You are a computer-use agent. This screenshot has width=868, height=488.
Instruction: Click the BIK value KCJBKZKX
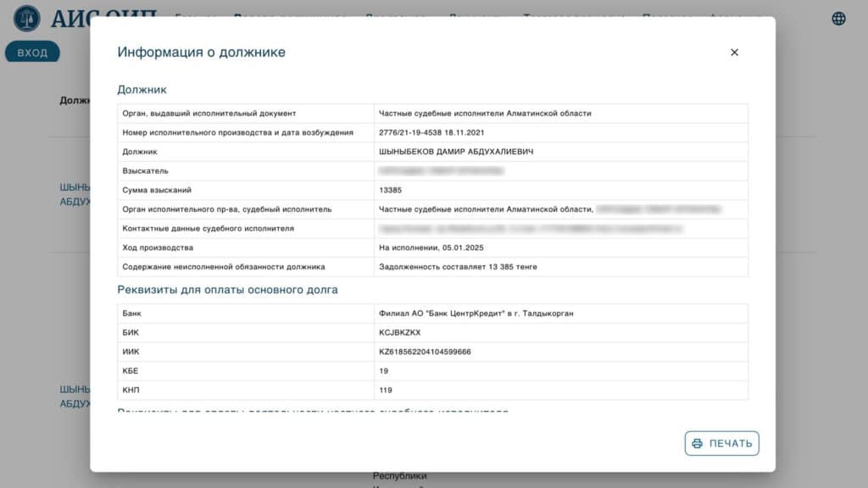coord(400,332)
